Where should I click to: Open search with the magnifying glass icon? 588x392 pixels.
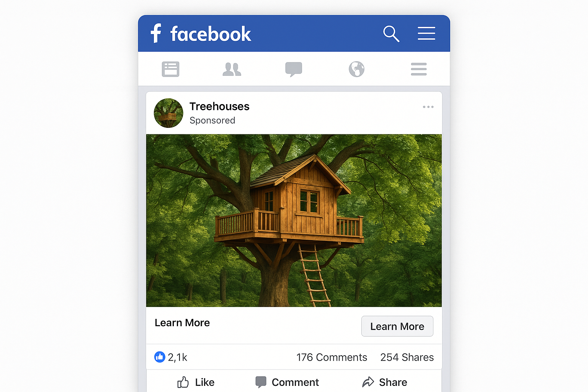click(x=391, y=34)
